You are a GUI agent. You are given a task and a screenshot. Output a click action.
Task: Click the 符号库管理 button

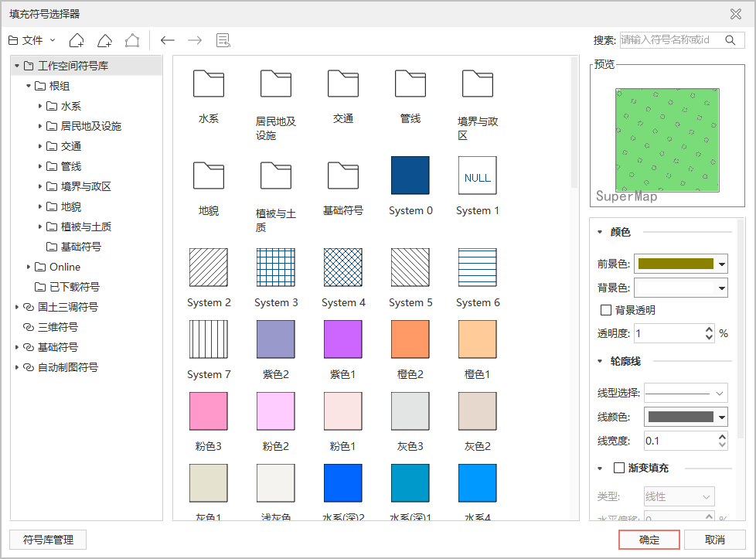point(48,540)
